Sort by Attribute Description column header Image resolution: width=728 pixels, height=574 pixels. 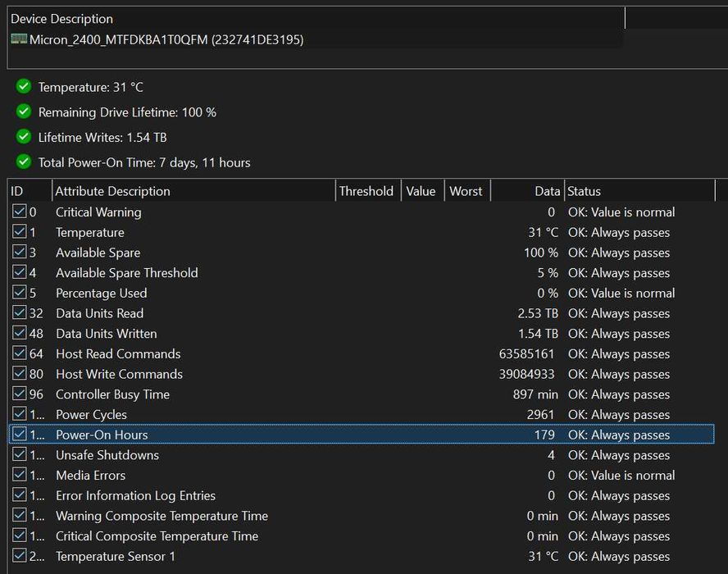(193, 191)
